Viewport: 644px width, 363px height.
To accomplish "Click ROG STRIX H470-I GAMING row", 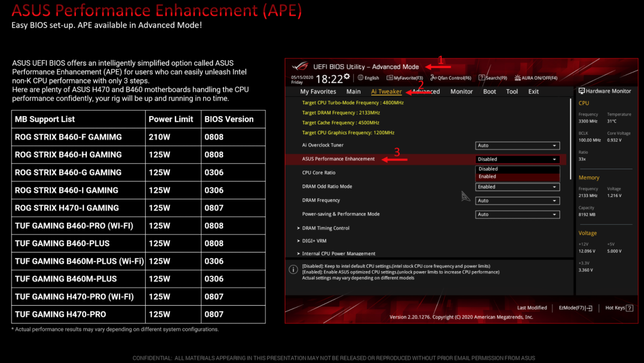I will tap(138, 208).
